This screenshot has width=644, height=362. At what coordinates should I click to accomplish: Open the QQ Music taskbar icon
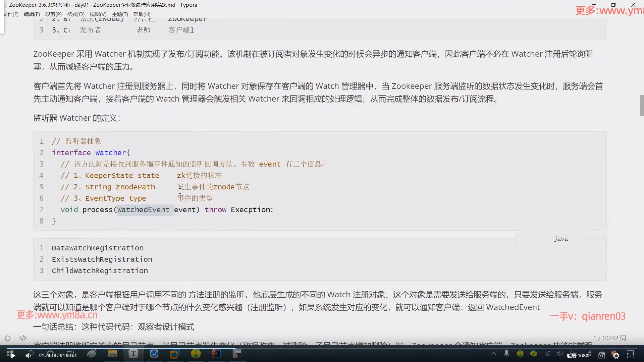[x=196, y=354]
